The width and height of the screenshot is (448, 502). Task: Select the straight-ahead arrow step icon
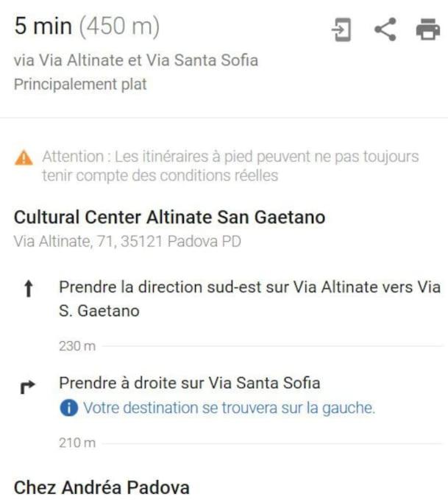[x=29, y=289]
